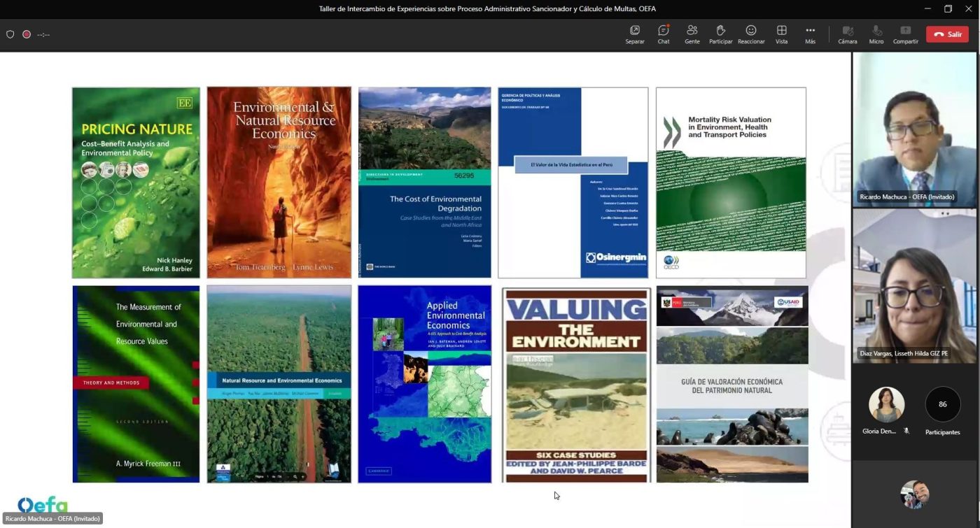Open the 86 Participantes list
Image resolution: width=980 pixels, height=528 pixels.
942,405
